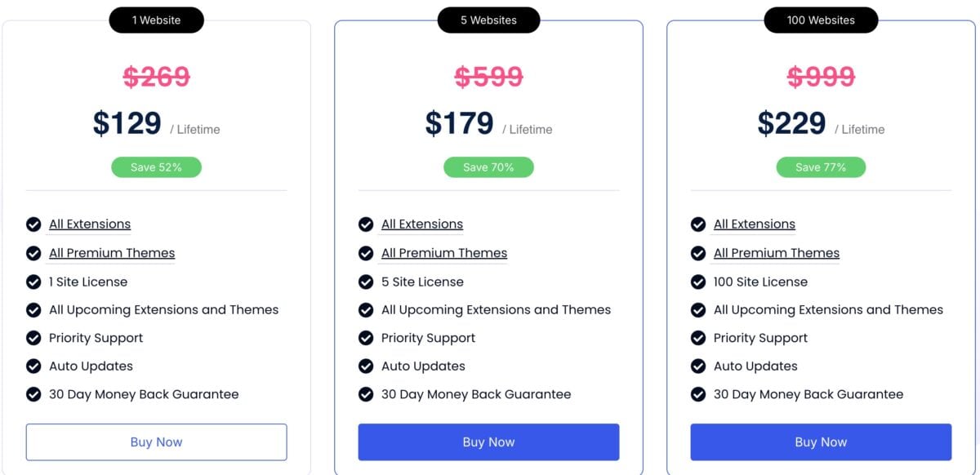Screen dimensions: 980x475
Task: Open All Extensions link in 1 Website plan
Action: tap(90, 224)
